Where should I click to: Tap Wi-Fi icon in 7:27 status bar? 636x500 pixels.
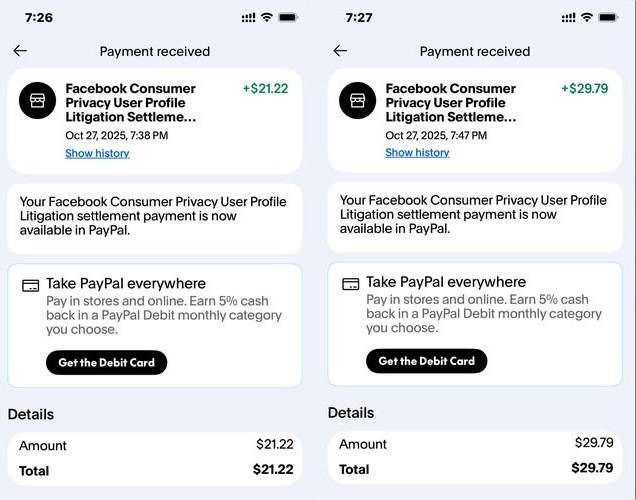[588, 18]
